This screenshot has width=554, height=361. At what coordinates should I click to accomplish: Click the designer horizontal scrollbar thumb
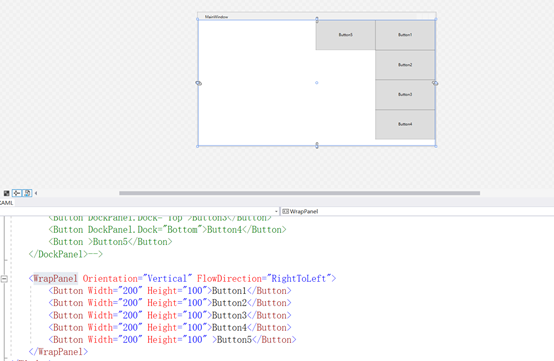[299, 193]
